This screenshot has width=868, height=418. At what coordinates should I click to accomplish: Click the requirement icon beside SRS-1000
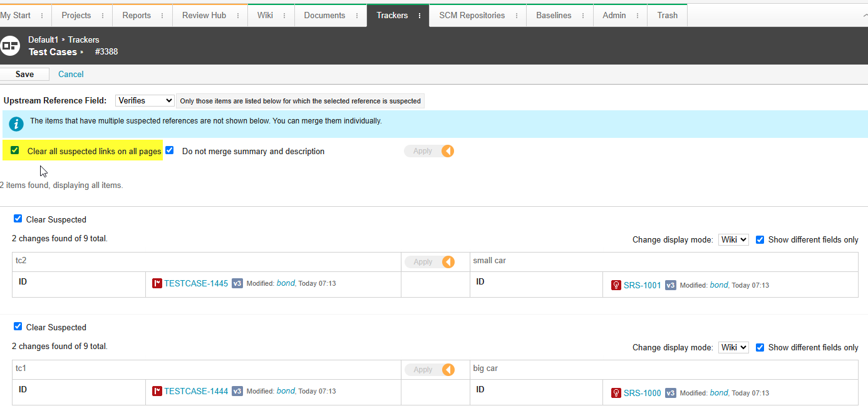click(x=615, y=393)
